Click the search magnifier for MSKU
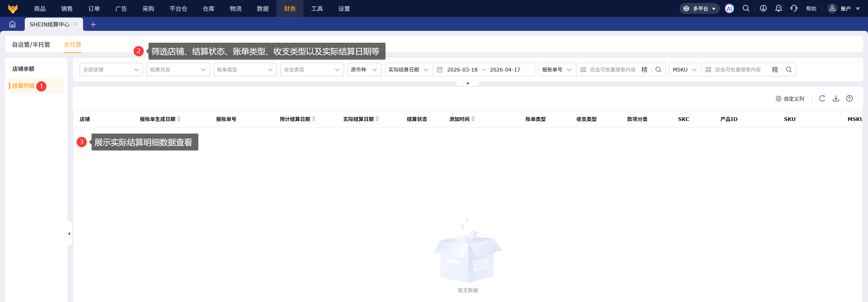Screen dimensions: 868x302 click(x=789, y=69)
